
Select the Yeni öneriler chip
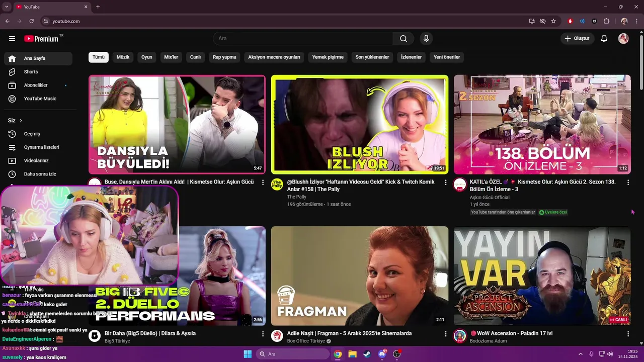coord(447,57)
